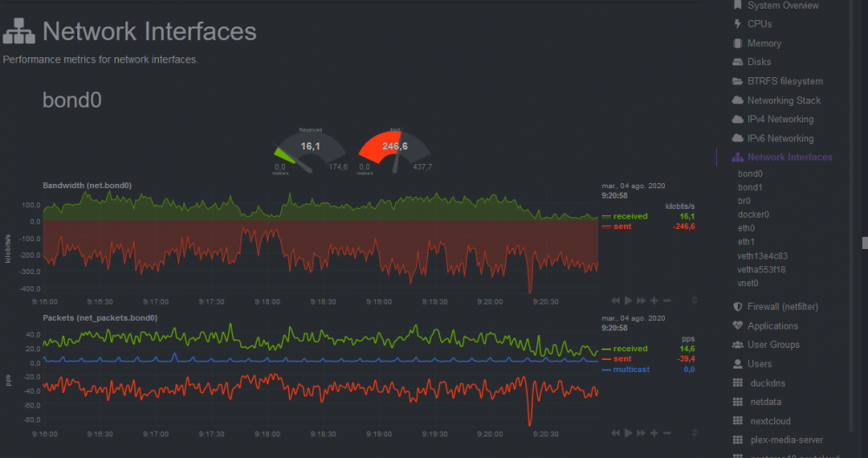Click the Sent gauge showing 246,6

[395, 151]
